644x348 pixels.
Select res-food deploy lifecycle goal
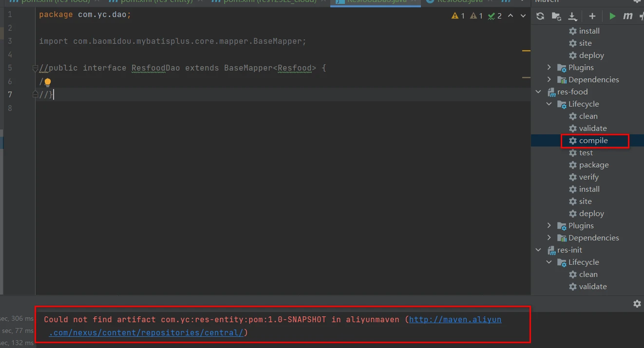tap(592, 214)
